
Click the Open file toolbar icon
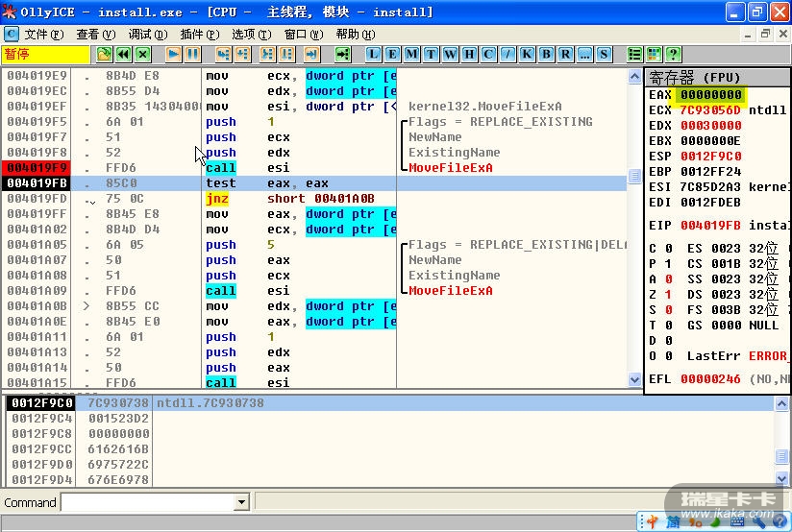point(105,54)
